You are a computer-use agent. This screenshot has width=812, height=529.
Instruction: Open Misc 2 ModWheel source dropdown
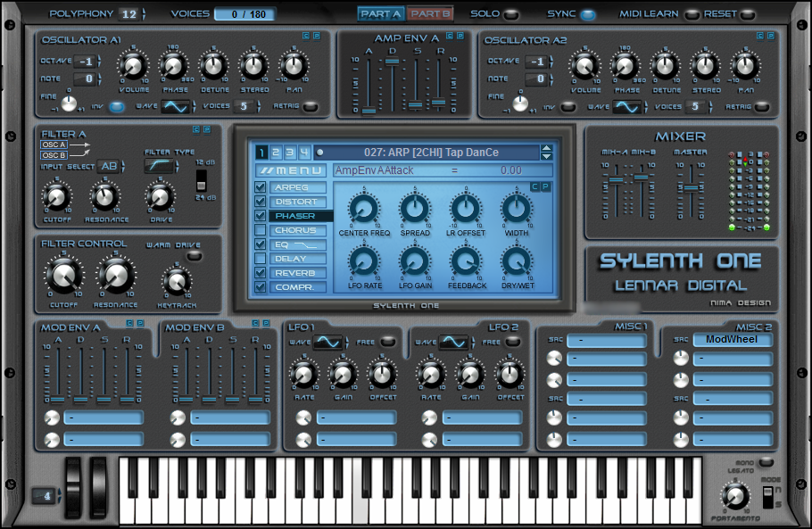[x=732, y=340]
